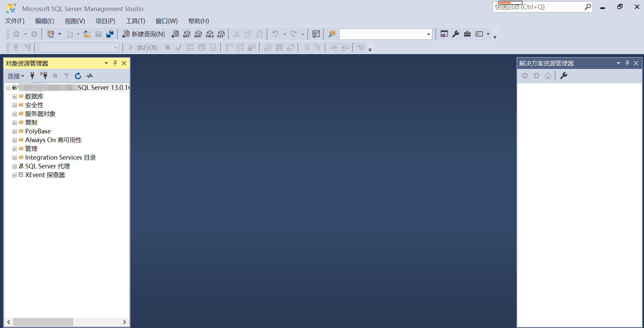The width and height of the screenshot is (644, 328).
Task: Click the Navigate Backward arrow in main toolbar
Action: (x=16, y=34)
